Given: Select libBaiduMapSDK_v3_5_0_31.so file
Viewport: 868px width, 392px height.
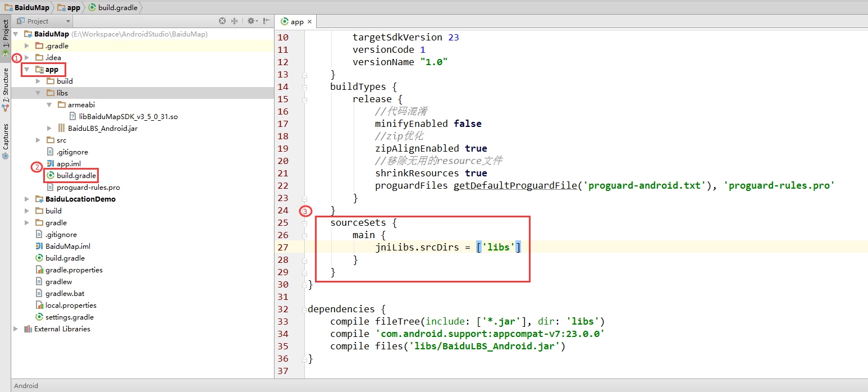Looking at the screenshot, I should click(x=128, y=117).
